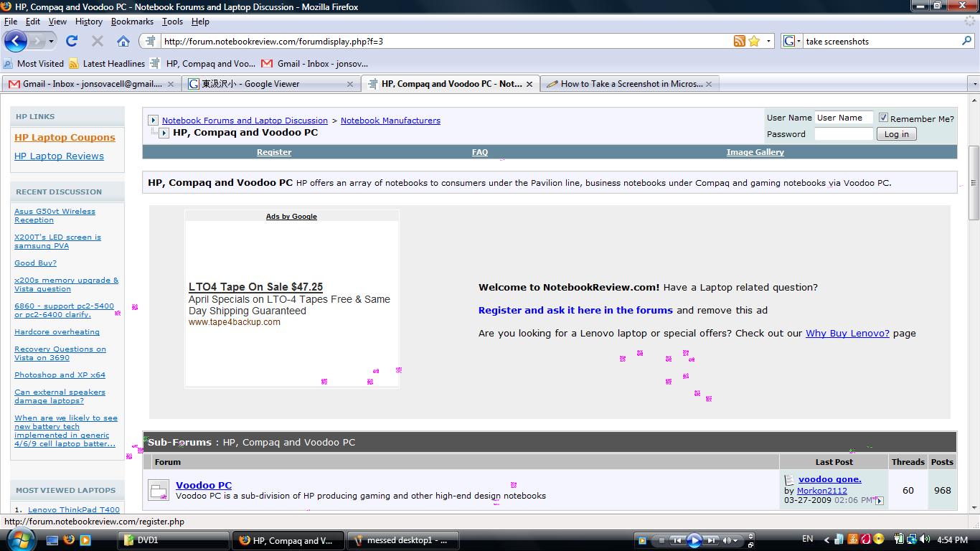Click the Play button in taskbar media player
This screenshot has width=980, height=551.
694,540
